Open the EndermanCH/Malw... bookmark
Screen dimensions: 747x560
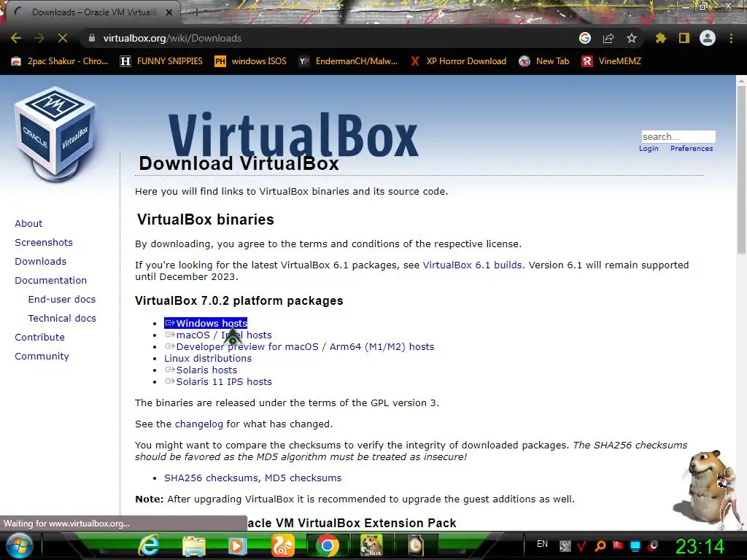[348, 61]
